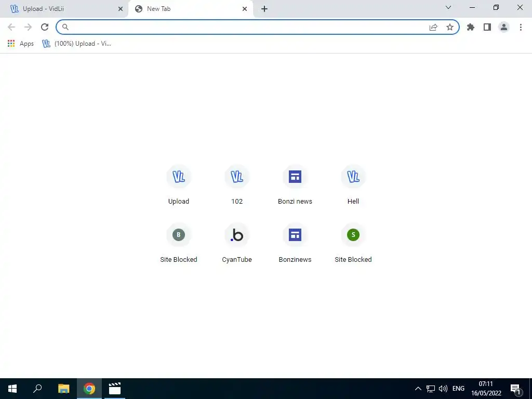The height and width of the screenshot is (399, 532).
Task: Go back using the back arrow
Action: point(11,27)
